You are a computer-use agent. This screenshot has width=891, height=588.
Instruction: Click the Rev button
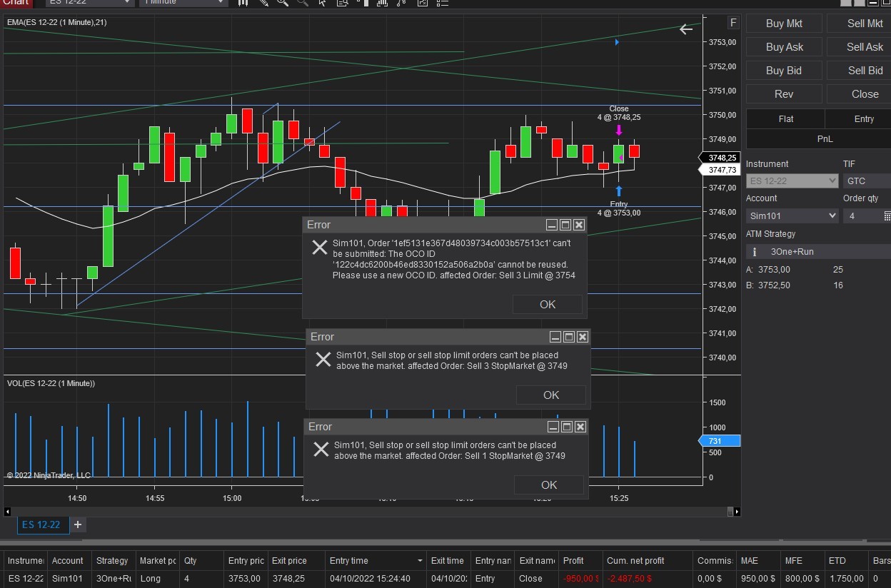(784, 94)
